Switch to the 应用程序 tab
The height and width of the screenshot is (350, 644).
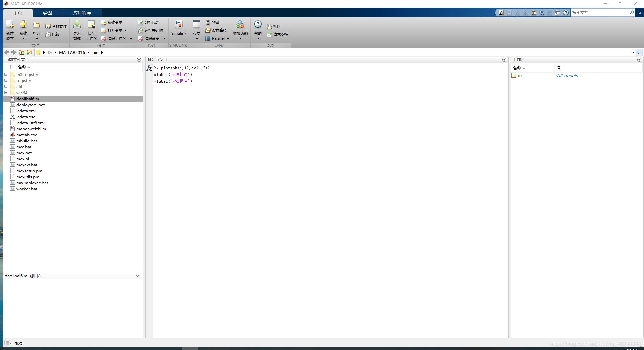(x=82, y=13)
